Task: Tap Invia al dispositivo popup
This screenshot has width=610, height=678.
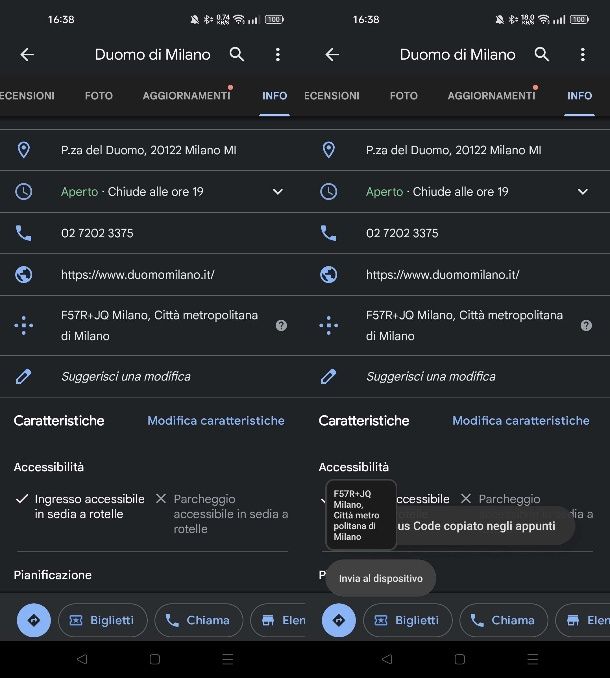Action: (x=380, y=579)
